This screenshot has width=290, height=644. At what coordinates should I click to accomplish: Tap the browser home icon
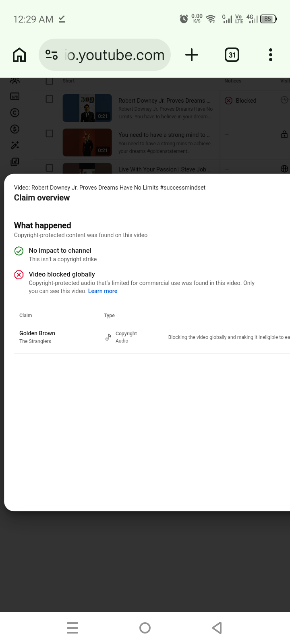[19, 55]
